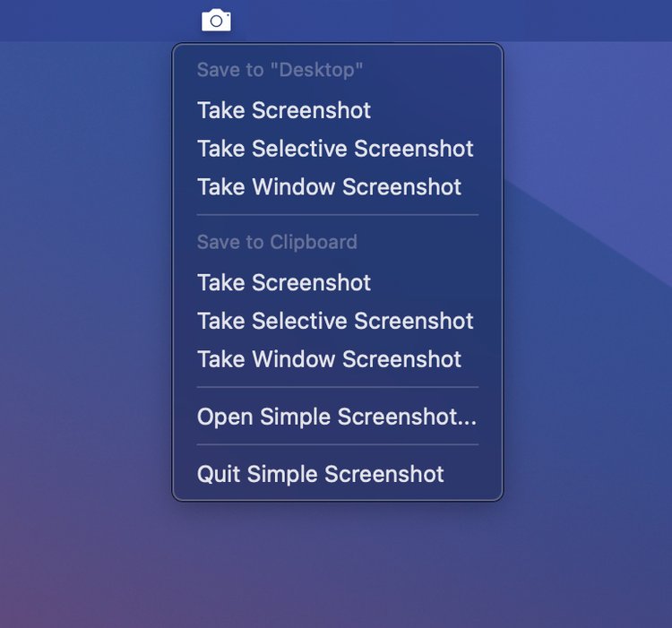Choose Open Simple Screenshot… menu item
This screenshot has width=672, height=628.
pyautogui.click(x=337, y=417)
